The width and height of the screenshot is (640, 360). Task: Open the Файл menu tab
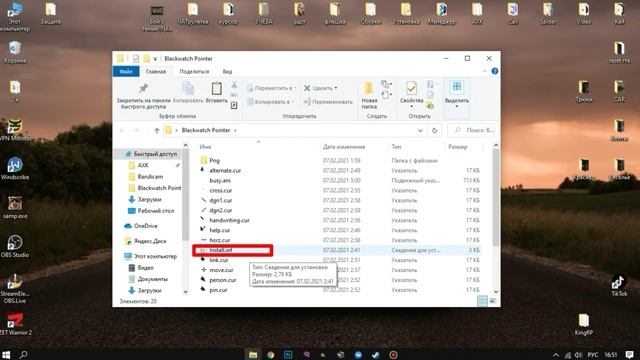point(126,71)
